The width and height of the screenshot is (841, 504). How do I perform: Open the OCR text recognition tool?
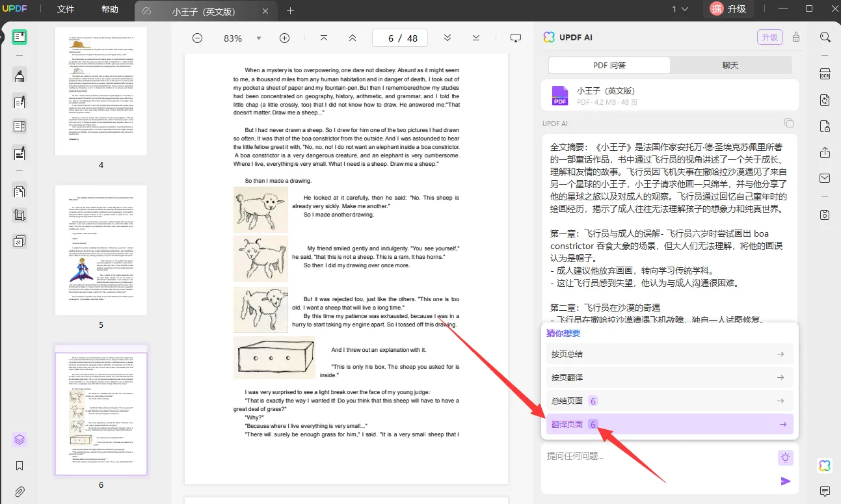point(825,73)
